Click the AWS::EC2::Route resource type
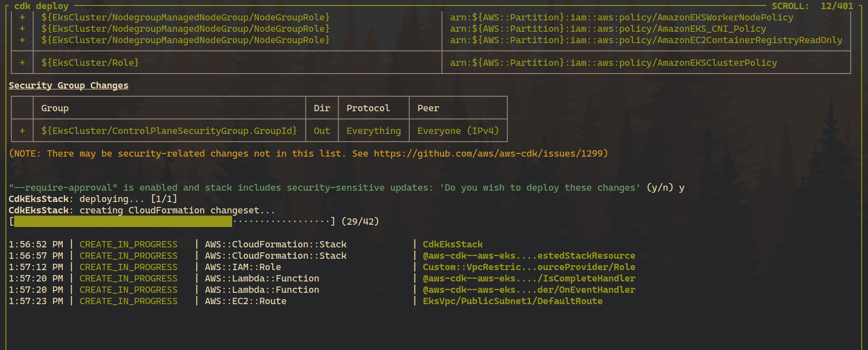868x350 pixels. click(x=246, y=301)
